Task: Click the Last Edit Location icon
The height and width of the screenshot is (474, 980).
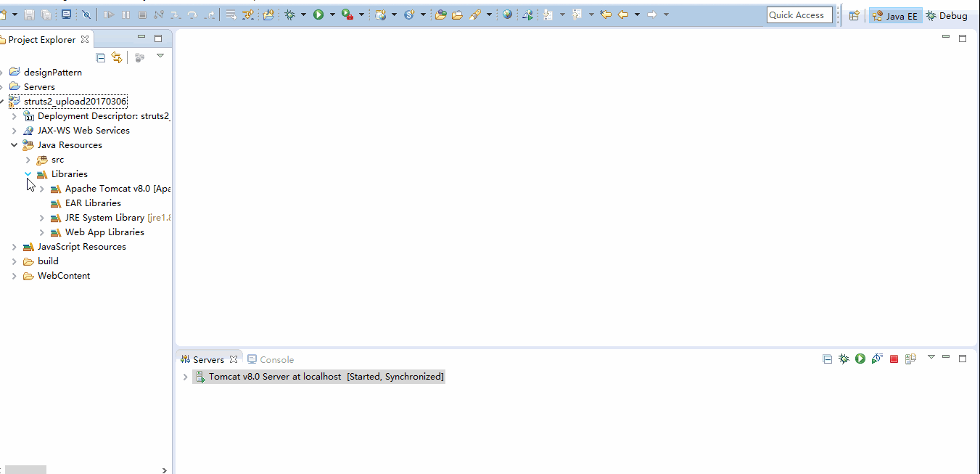Action: coord(606,15)
